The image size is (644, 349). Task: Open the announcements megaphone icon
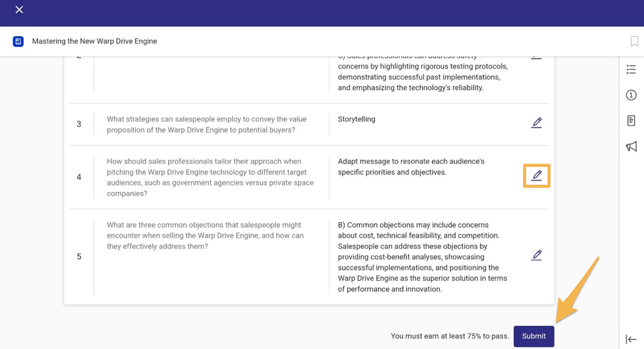tap(631, 147)
